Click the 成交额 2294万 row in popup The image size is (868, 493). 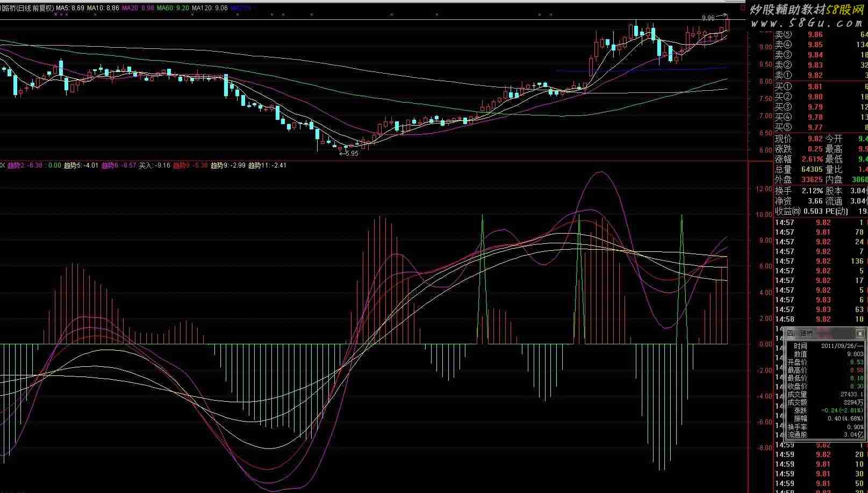coord(825,402)
